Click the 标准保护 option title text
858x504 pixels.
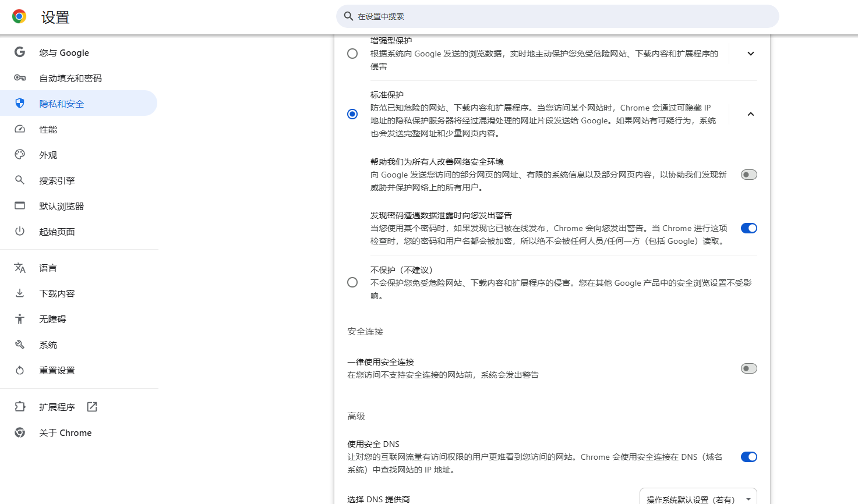point(387,94)
